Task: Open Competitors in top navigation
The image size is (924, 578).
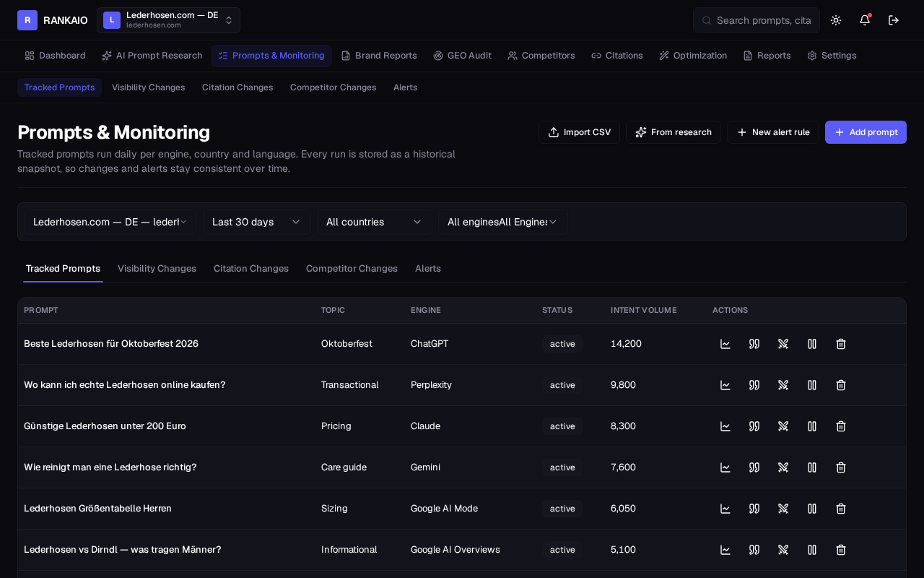Action: 541,56
